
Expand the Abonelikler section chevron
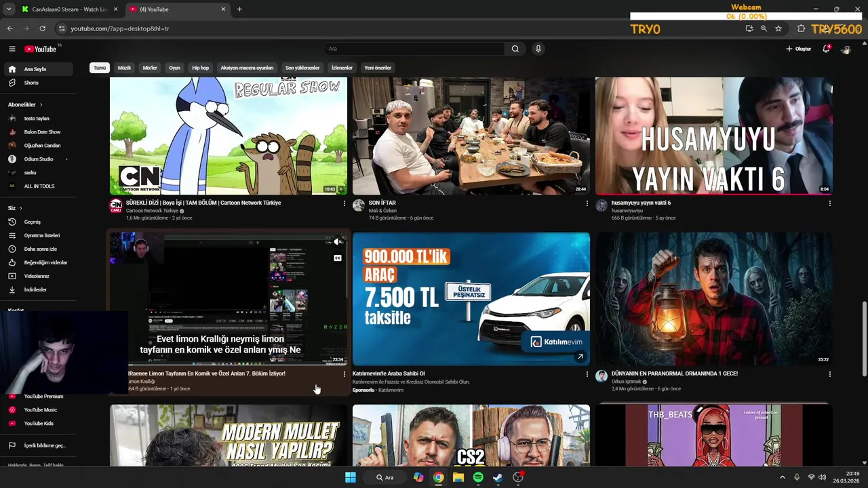click(41, 104)
